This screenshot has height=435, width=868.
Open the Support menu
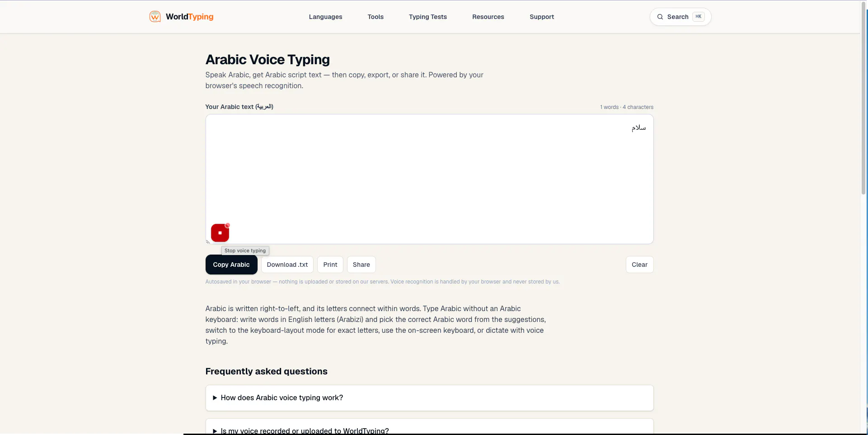tap(542, 17)
